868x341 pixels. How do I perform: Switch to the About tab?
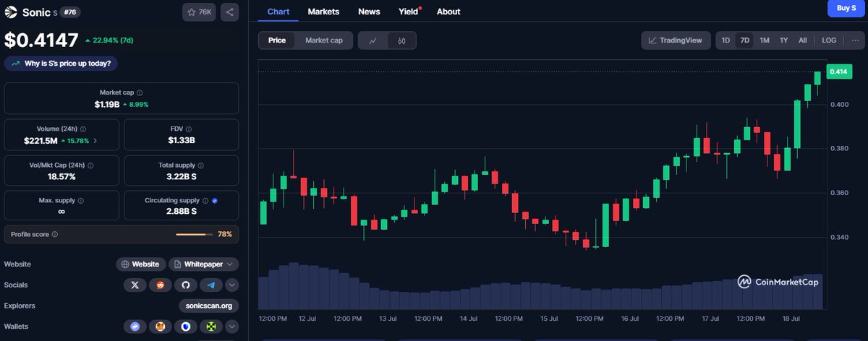pyautogui.click(x=448, y=12)
